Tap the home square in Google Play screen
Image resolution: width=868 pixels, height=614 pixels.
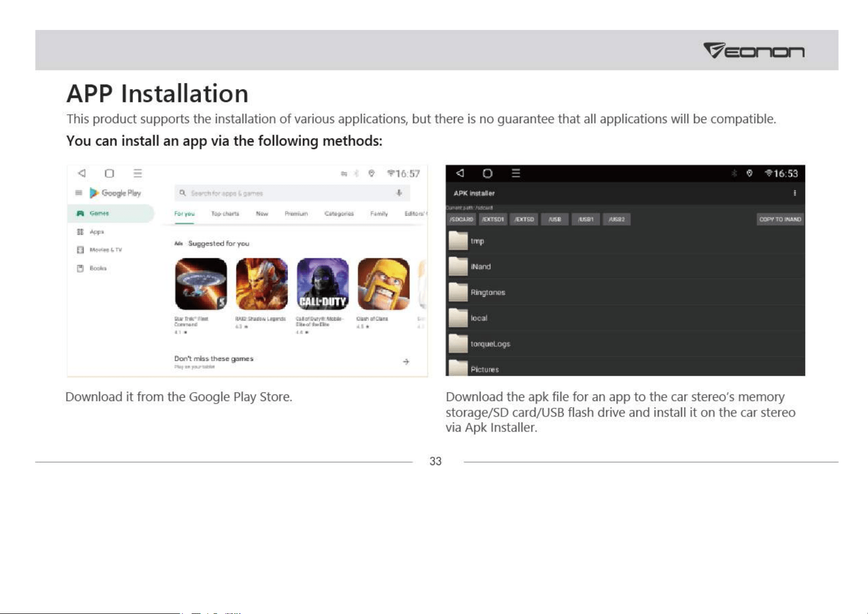point(109,173)
